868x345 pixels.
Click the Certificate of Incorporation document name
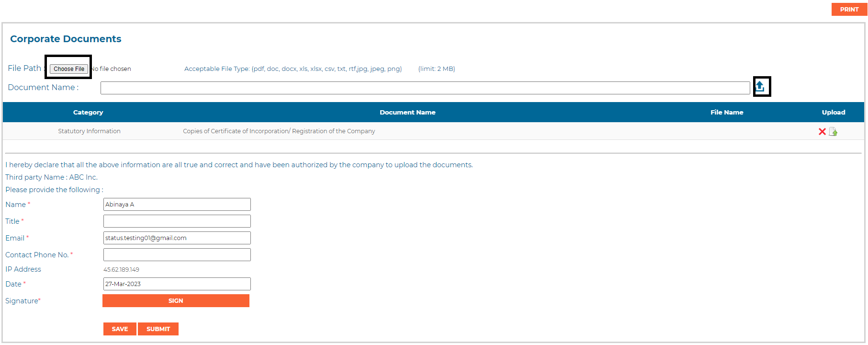[279, 131]
